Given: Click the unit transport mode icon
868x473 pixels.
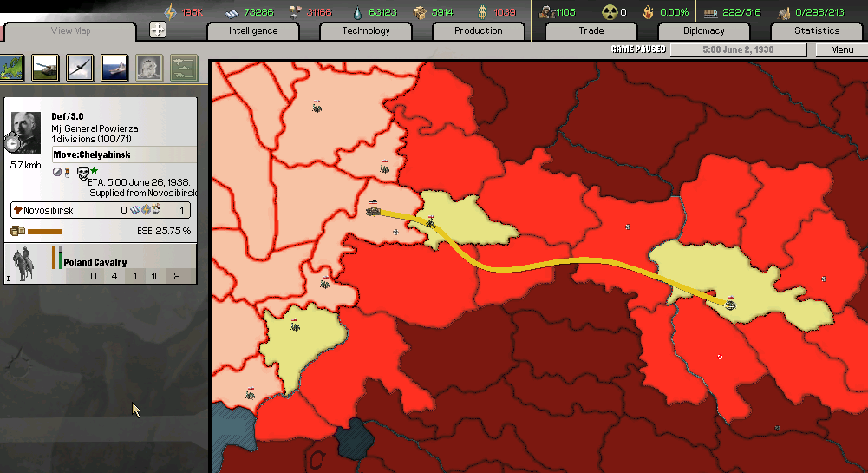Looking at the screenshot, I should pyautogui.click(x=184, y=68).
